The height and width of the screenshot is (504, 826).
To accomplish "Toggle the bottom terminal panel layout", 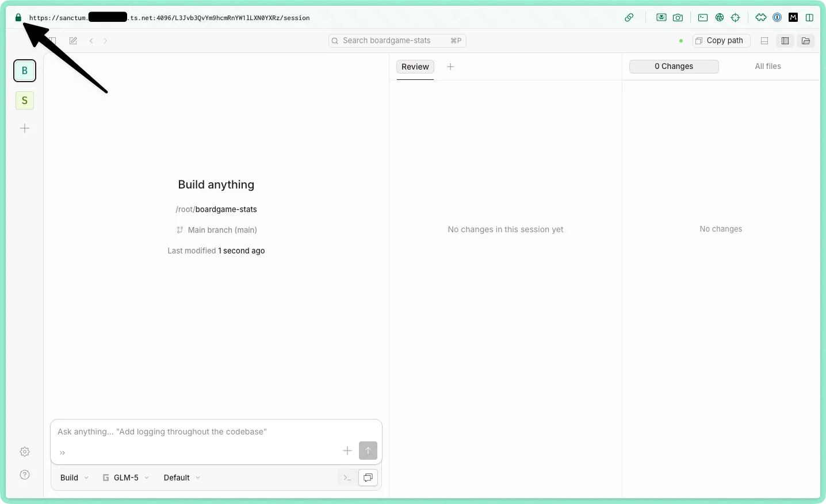I will pyautogui.click(x=764, y=41).
